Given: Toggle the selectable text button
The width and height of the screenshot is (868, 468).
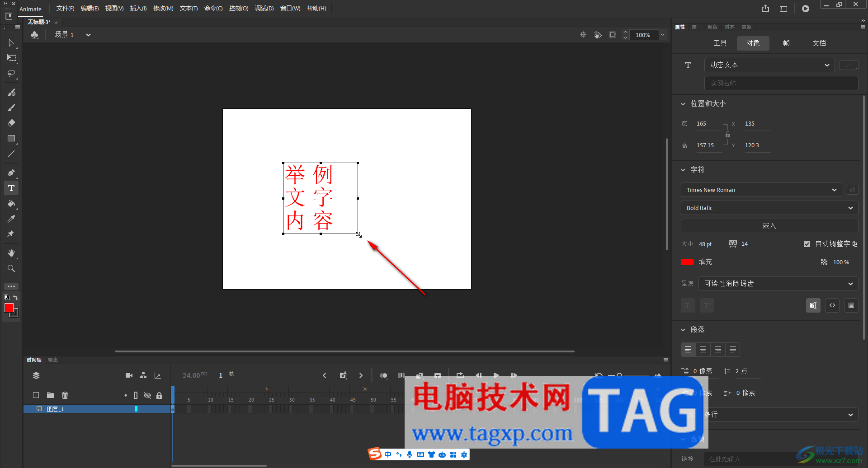Looking at the screenshot, I should (813, 305).
